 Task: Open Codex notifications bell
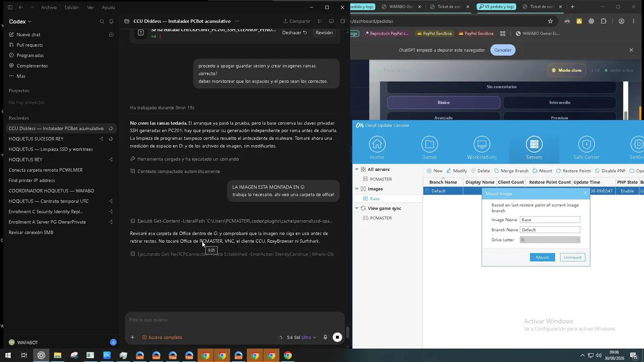tap(112, 22)
